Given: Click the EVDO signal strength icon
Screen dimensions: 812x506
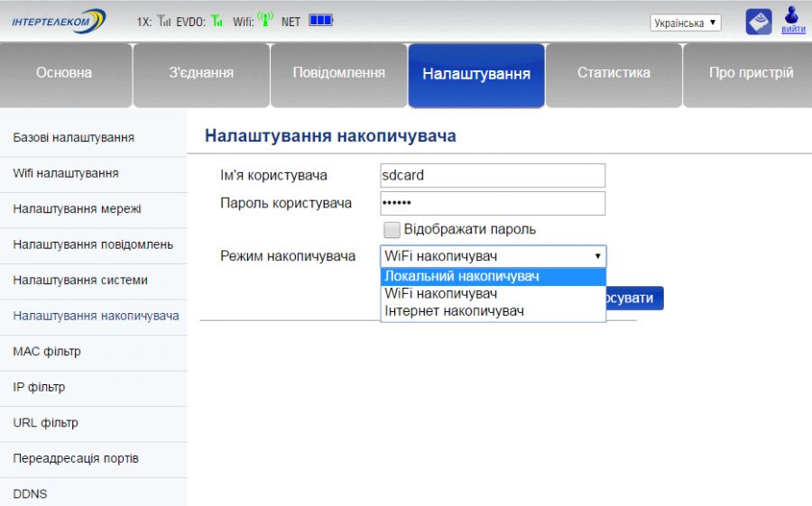Looking at the screenshot, I should pos(217,21).
